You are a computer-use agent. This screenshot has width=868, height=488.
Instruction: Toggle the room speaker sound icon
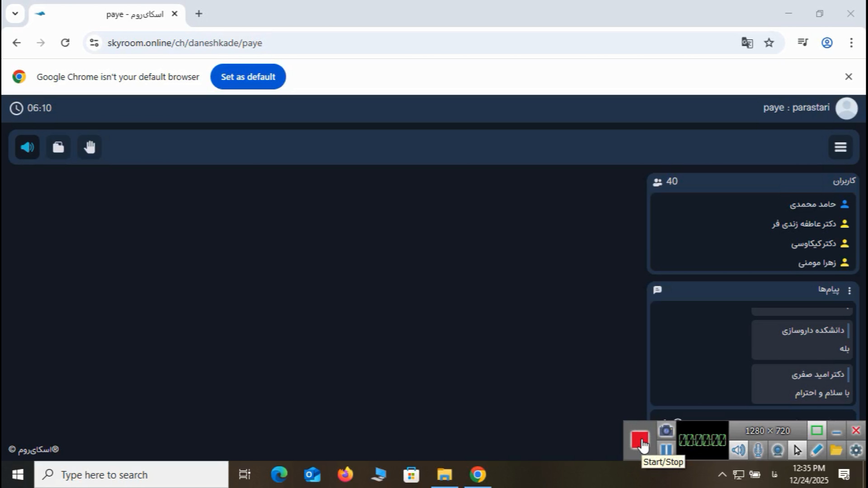[27, 147]
